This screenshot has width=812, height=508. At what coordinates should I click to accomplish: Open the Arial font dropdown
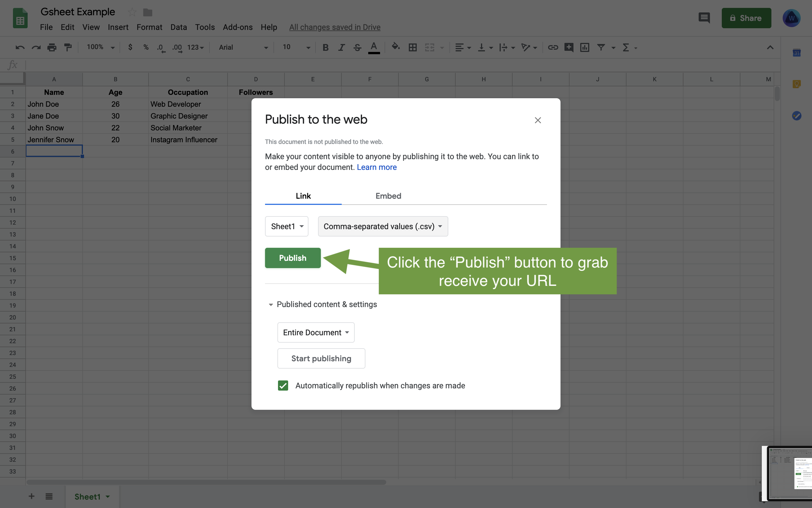coord(243,47)
